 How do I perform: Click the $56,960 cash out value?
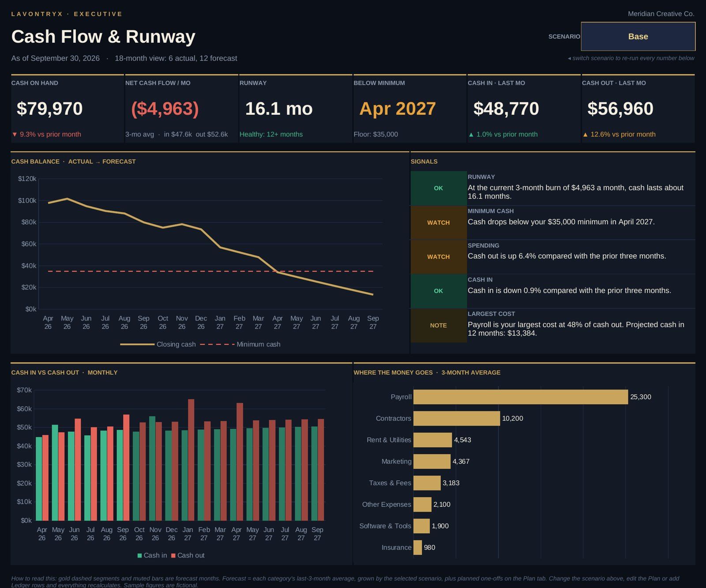pyautogui.click(x=620, y=109)
